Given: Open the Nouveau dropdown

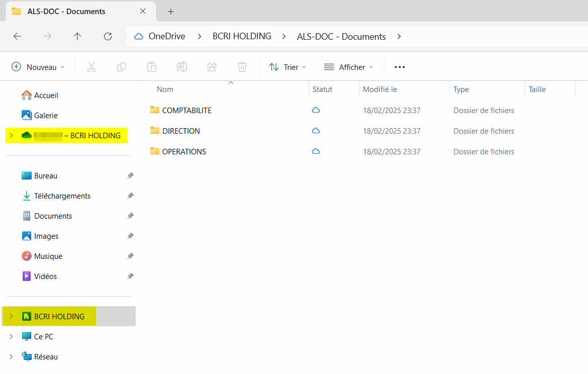Looking at the screenshot, I should (38, 67).
